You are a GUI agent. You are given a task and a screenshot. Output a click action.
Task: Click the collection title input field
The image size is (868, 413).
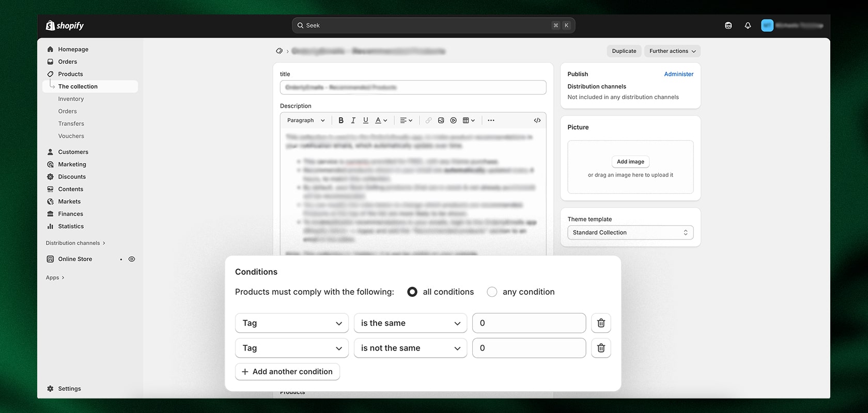point(413,87)
